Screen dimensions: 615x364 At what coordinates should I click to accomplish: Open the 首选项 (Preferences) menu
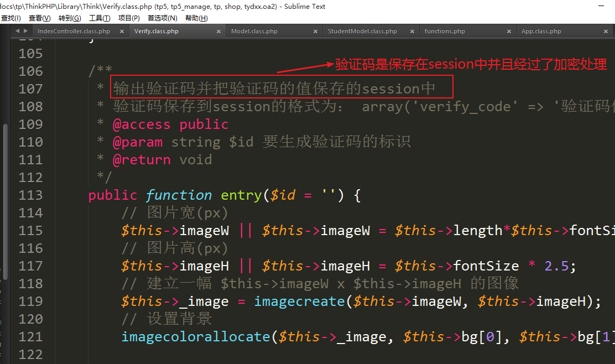click(x=162, y=18)
